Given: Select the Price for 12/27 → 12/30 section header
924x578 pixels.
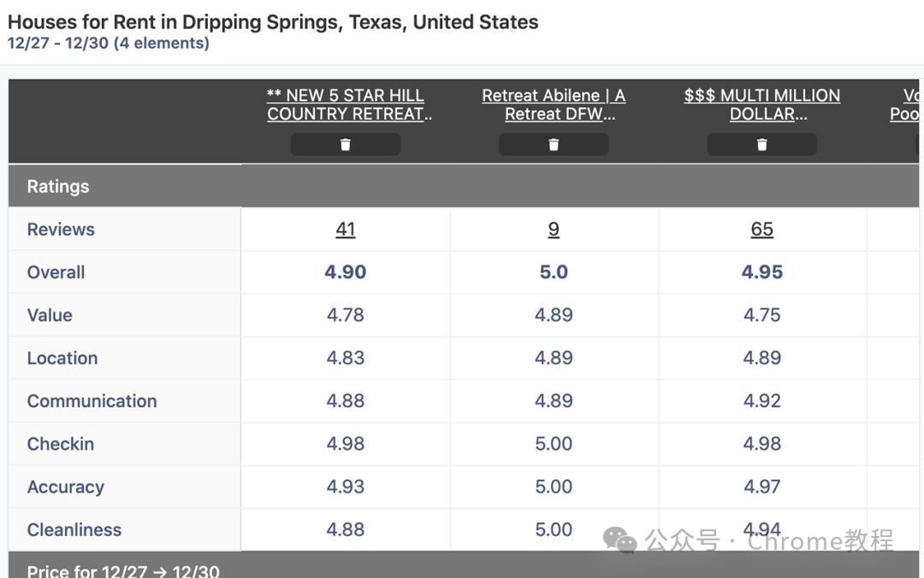Looking at the screenshot, I should coord(464,565).
